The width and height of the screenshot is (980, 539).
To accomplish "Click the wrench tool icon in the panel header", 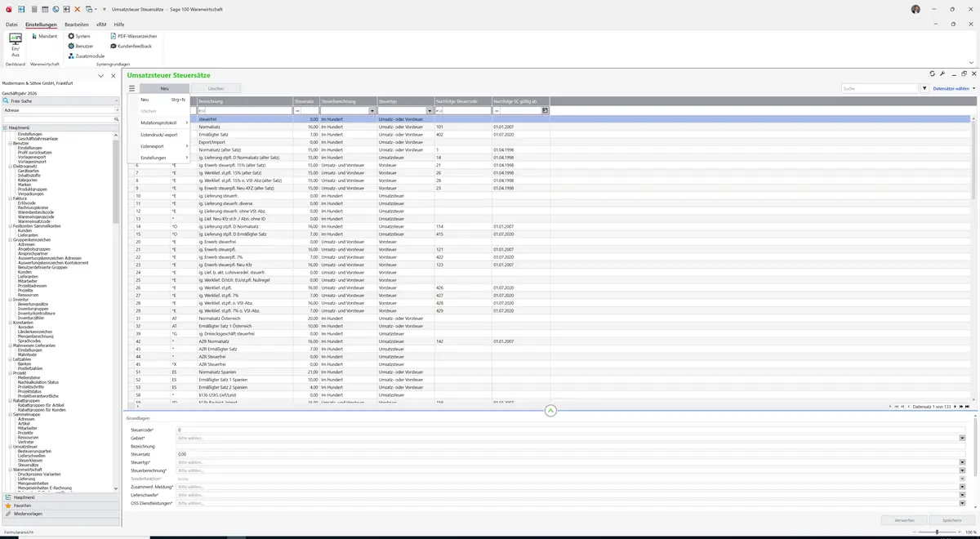I will pos(942,73).
